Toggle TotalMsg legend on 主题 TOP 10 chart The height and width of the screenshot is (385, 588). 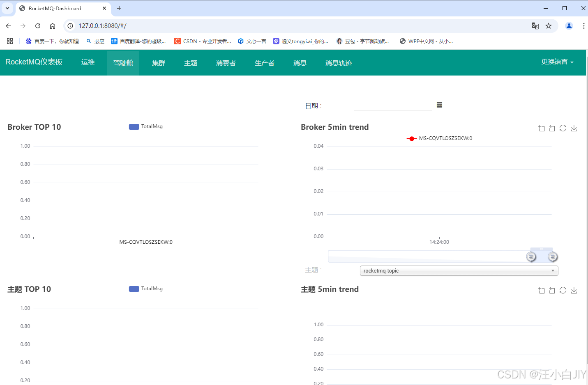[145, 289]
